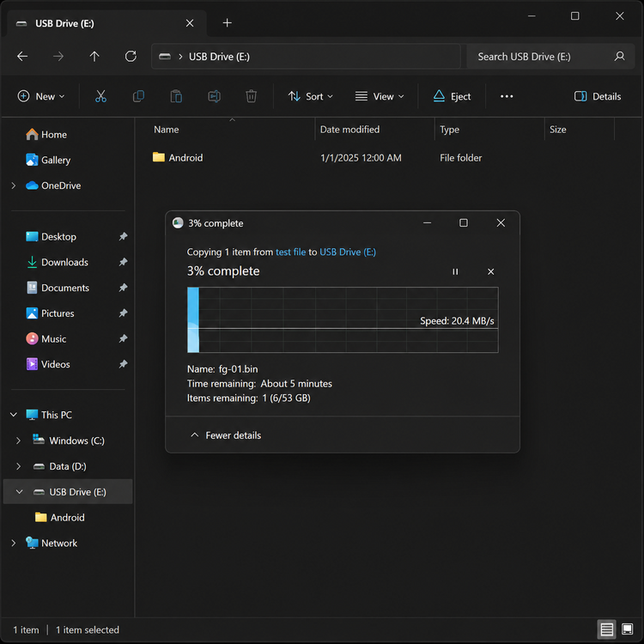644x644 pixels.
Task: Pause the file copy operation
Action: click(455, 272)
